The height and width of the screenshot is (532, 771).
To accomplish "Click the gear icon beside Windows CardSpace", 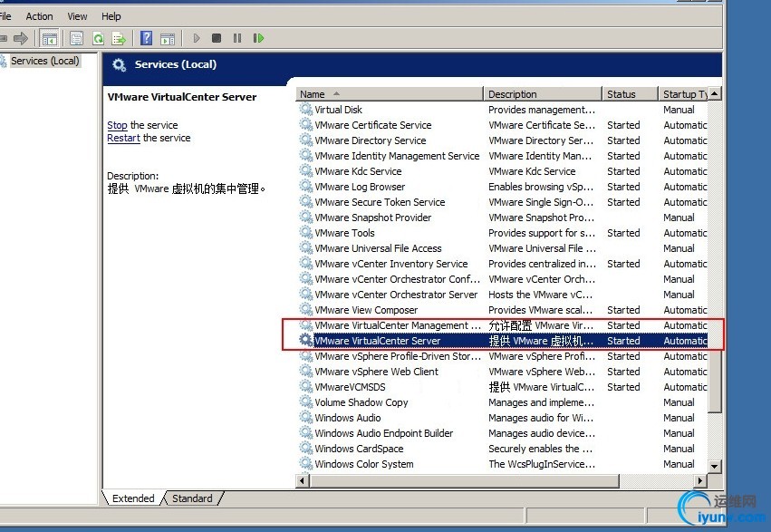I will point(306,449).
